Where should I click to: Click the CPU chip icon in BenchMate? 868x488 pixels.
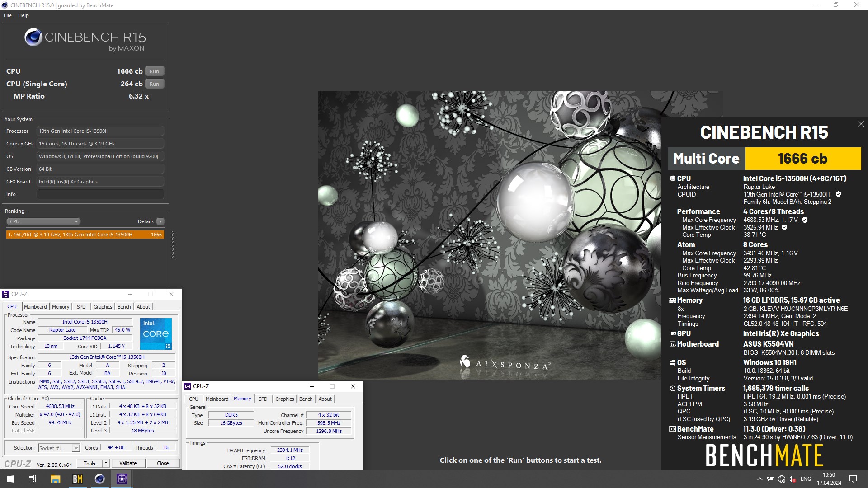click(x=672, y=178)
